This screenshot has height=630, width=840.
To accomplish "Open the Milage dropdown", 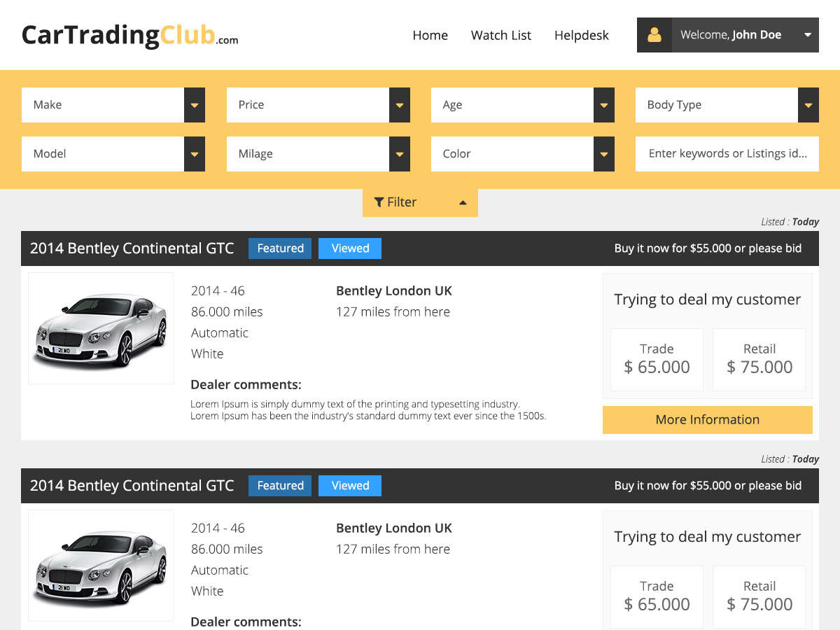I will [x=399, y=154].
